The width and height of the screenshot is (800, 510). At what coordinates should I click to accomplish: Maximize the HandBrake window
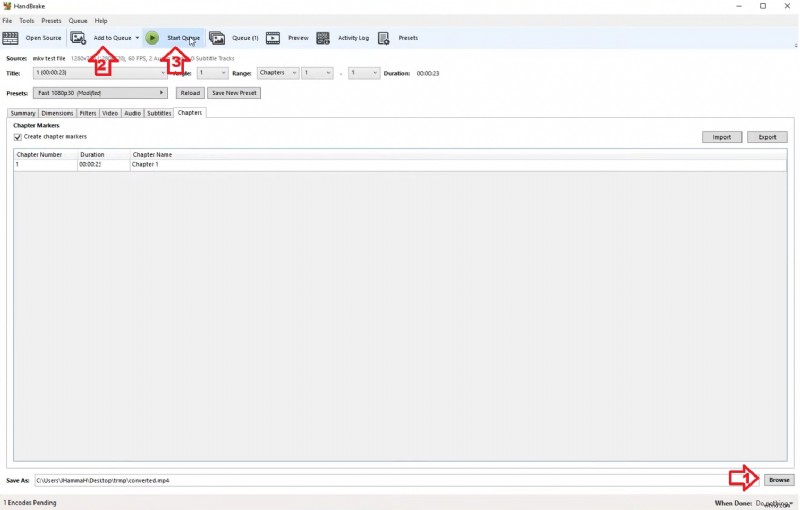763,6
